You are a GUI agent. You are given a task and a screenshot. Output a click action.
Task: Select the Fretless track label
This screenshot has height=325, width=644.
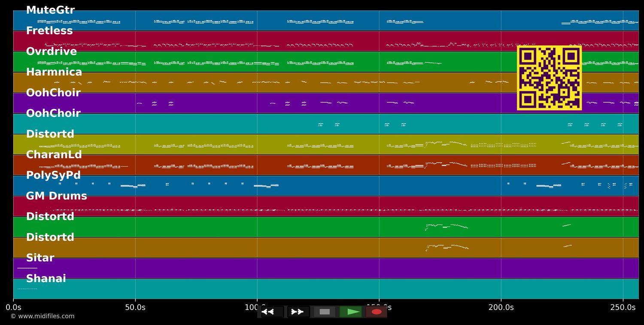[49, 31]
